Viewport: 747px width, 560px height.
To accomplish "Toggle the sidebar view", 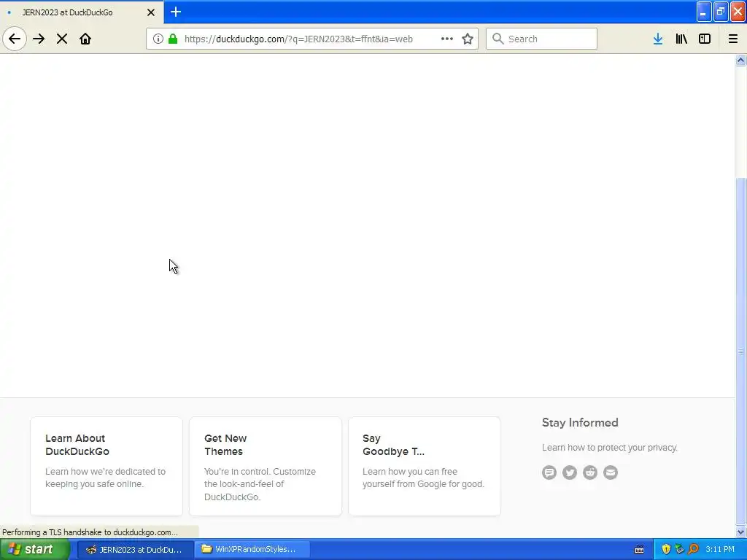I will click(x=705, y=39).
